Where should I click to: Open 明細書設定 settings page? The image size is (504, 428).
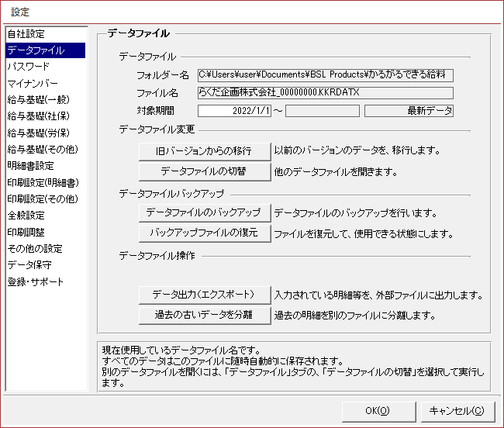[46, 166]
